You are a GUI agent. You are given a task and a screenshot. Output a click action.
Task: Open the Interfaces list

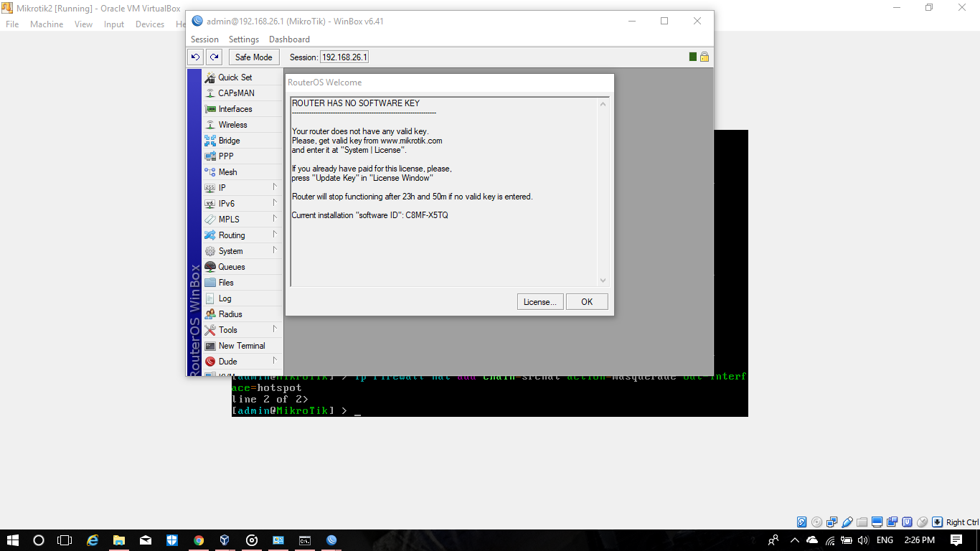[242, 109]
